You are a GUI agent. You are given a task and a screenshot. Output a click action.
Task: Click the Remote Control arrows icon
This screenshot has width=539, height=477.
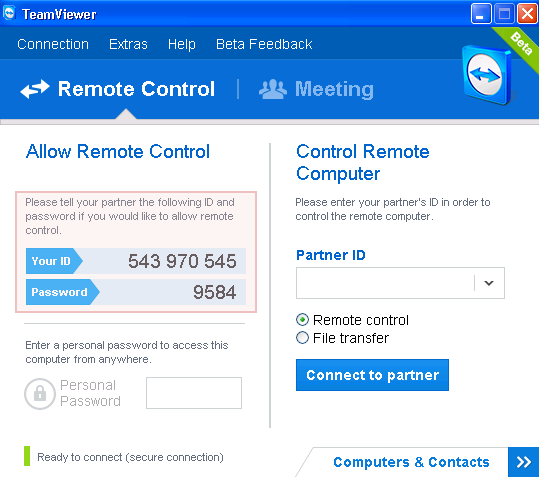tap(35, 89)
